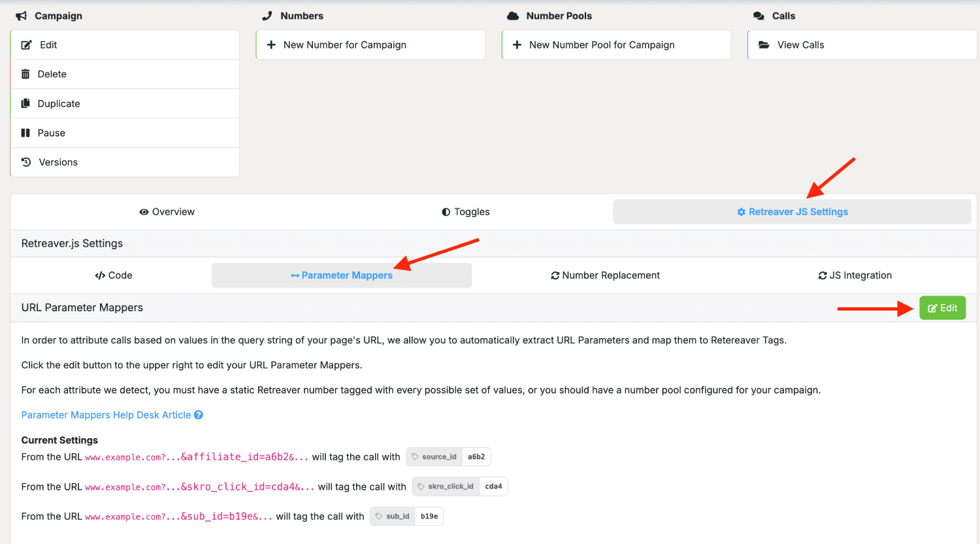Click the eye icon on Overview tab
The height and width of the screenshot is (544, 980).
point(144,212)
